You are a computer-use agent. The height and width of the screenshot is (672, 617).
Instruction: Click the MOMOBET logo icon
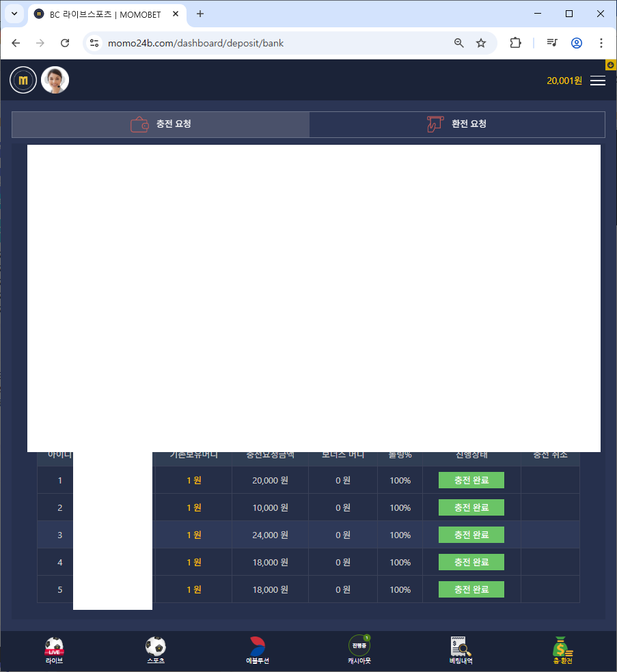(x=23, y=81)
